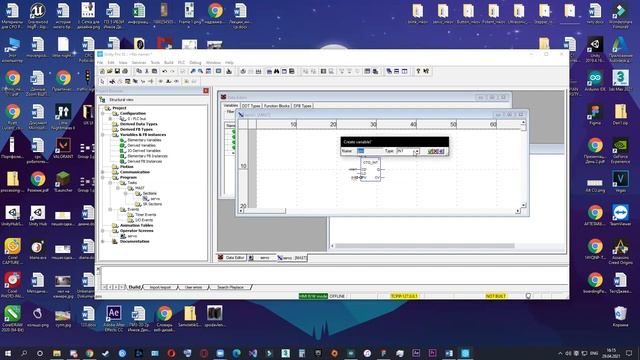Screen dimensions: 640x360
Task: Click the Paste toolbar icon
Action: (154, 71)
